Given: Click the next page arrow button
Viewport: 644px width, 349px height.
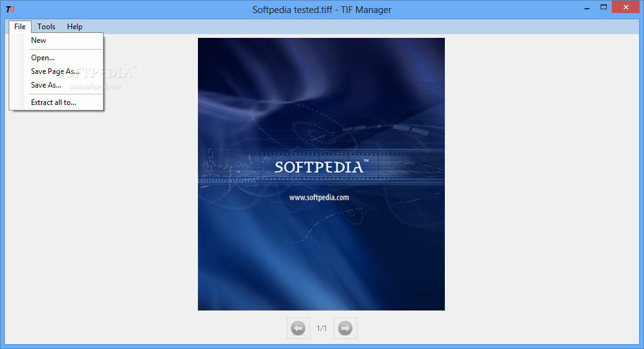Looking at the screenshot, I should pos(346,328).
